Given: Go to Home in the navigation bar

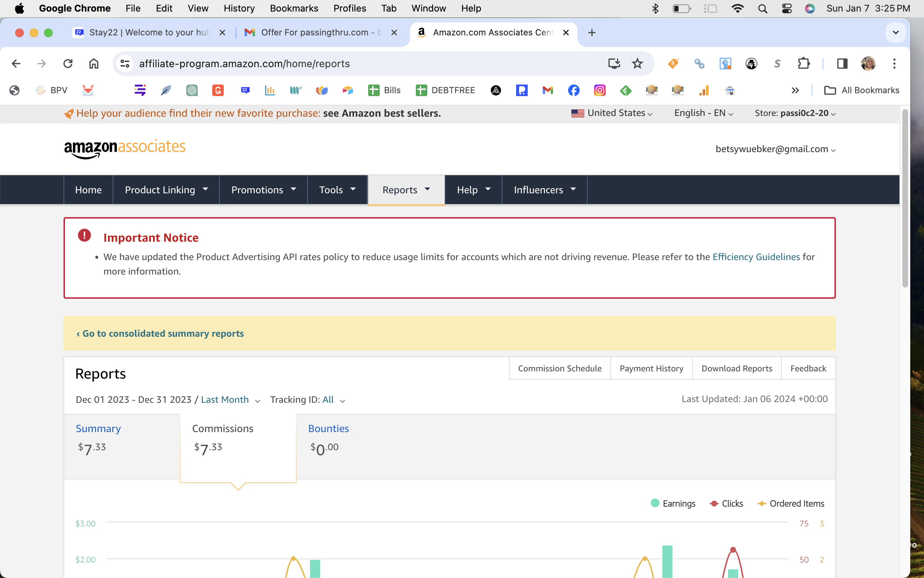Looking at the screenshot, I should [x=88, y=190].
